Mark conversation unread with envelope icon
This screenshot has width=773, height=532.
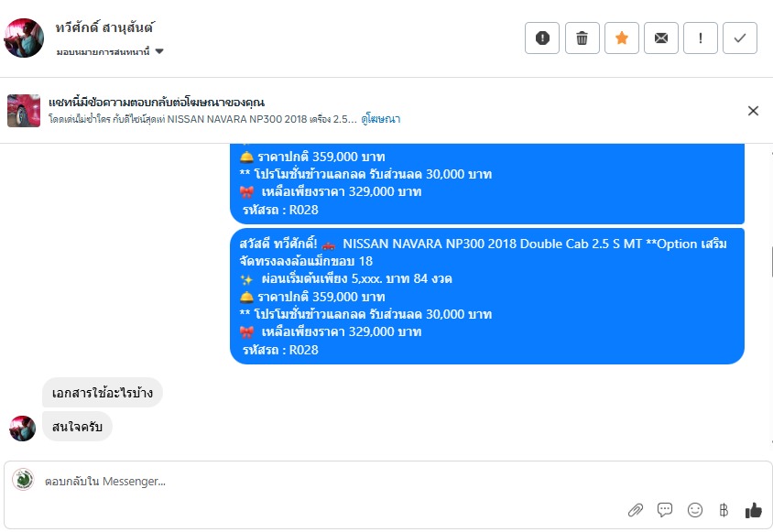[661, 38]
